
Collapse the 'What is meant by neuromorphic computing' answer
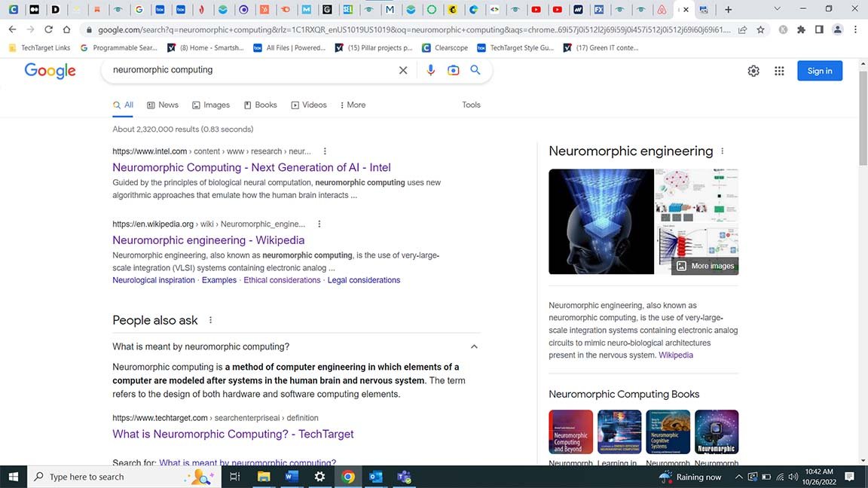coord(474,346)
